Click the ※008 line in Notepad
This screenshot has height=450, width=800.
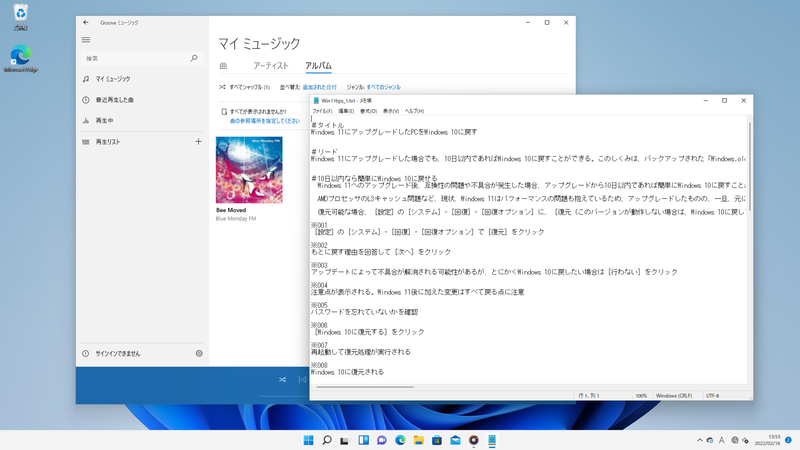[x=319, y=365]
